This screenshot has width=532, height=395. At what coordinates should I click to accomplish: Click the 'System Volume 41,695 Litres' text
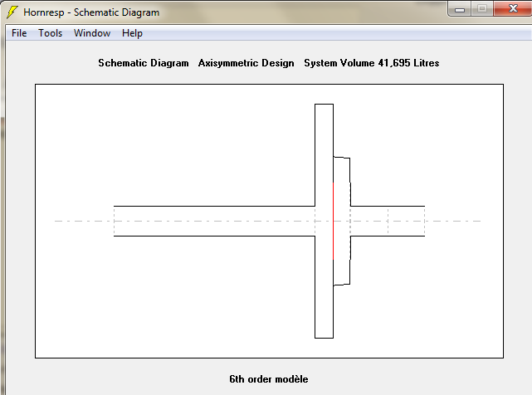[372, 63]
